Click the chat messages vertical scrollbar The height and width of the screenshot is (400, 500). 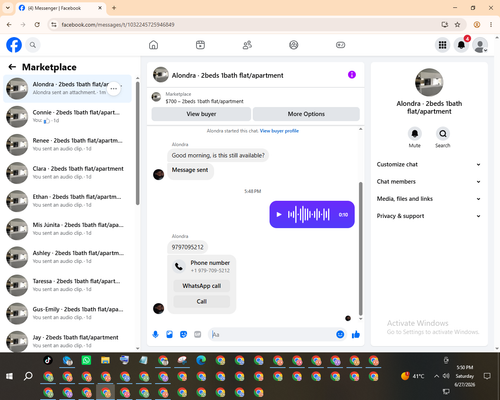[x=360, y=248]
